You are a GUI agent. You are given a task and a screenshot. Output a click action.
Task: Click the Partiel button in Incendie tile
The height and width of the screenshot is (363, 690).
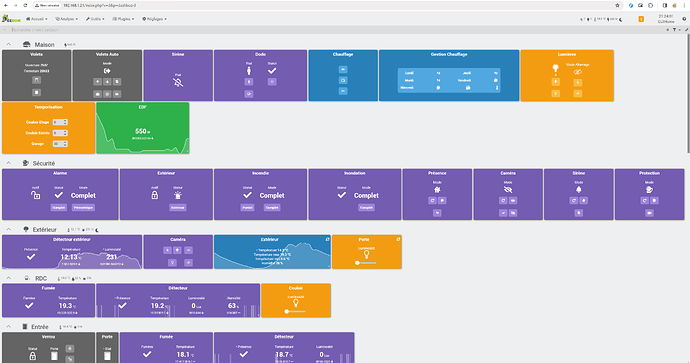pos(247,207)
